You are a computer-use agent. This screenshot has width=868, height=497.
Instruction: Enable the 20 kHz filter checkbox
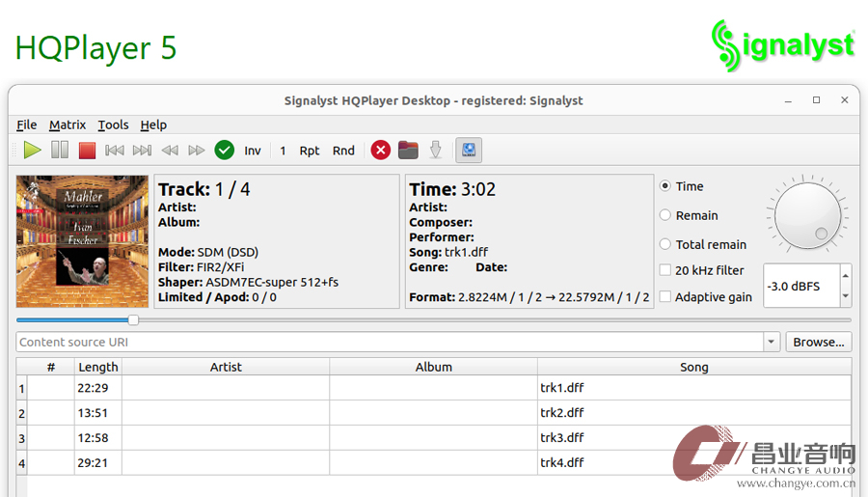(665, 270)
